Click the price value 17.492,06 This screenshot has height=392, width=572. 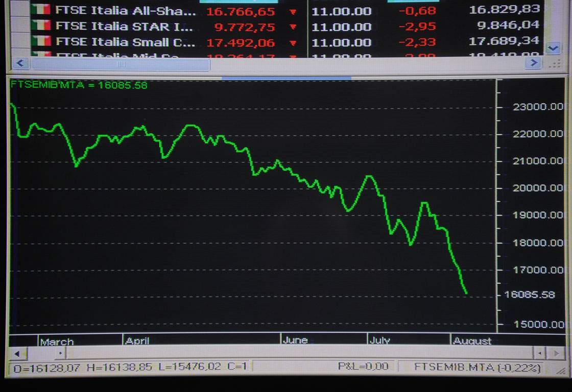[x=241, y=43]
